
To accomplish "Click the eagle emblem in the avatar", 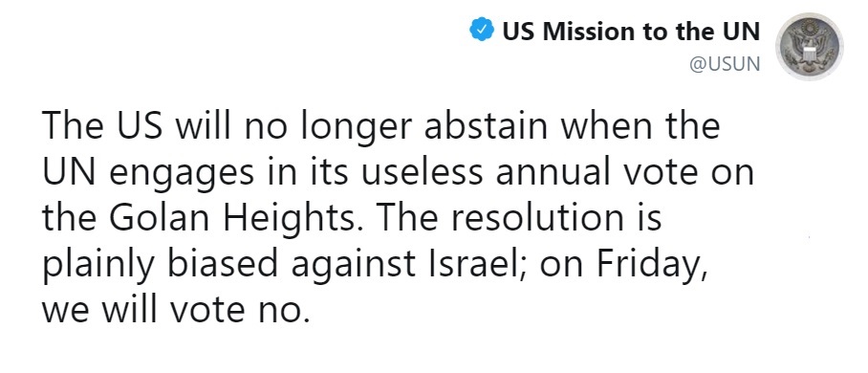I will [x=810, y=46].
